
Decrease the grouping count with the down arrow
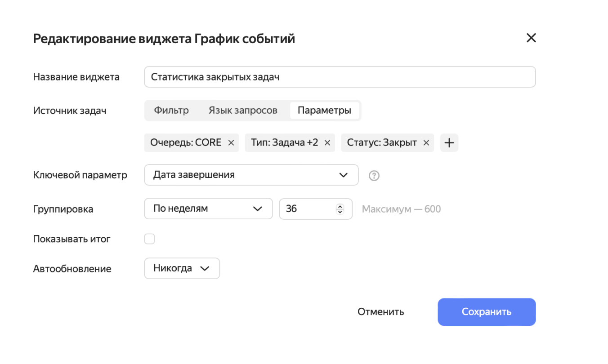tap(340, 211)
